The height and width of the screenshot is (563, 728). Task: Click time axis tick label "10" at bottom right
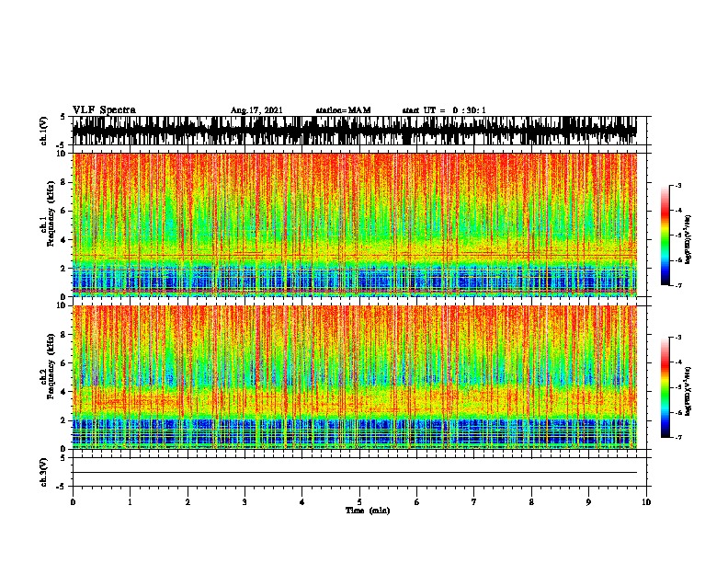coord(646,502)
